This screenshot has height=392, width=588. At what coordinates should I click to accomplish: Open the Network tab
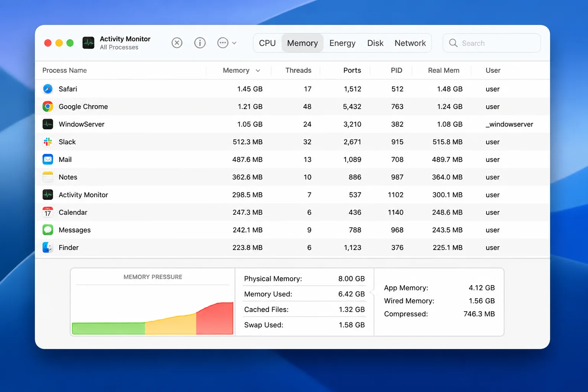tap(410, 43)
